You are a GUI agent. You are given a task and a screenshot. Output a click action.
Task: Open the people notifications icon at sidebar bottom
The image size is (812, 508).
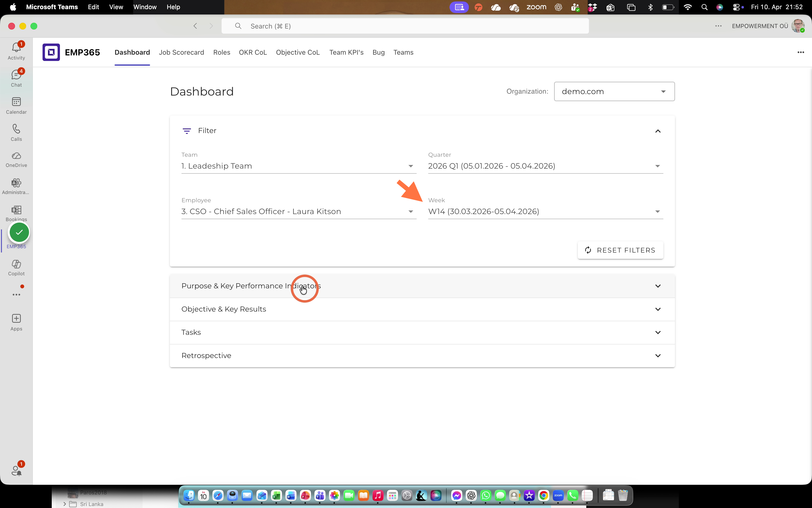(x=16, y=470)
